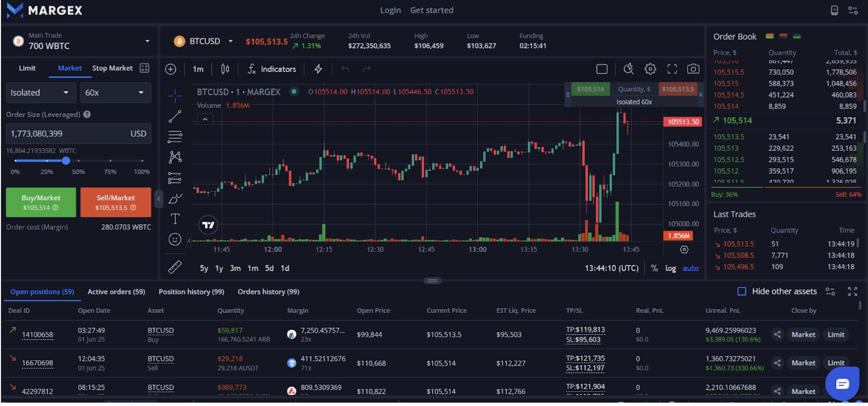Open the Isolated margin mode dropdown
868x406 pixels.
(40, 93)
